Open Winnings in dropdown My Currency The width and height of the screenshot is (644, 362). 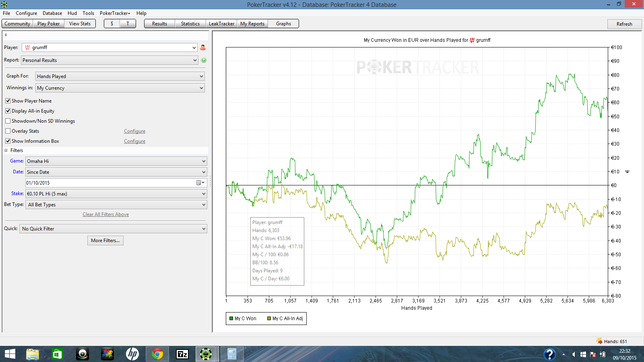coord(120,88)
